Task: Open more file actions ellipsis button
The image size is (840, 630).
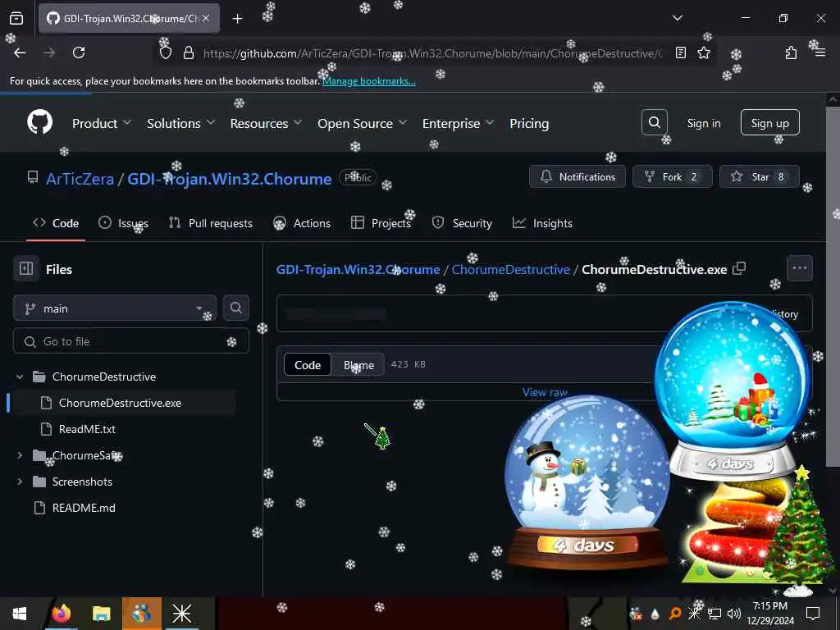Action: pos(799,268)
